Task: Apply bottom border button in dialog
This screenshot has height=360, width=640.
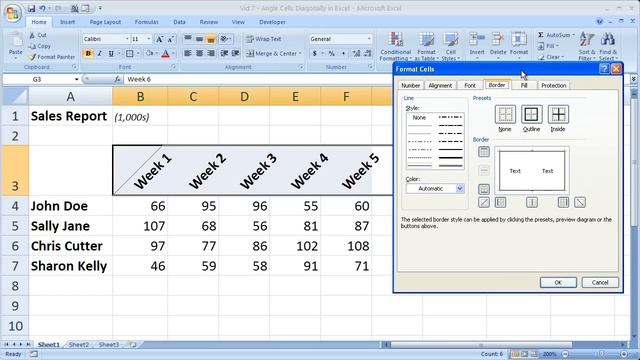Action: click(484, 189)
